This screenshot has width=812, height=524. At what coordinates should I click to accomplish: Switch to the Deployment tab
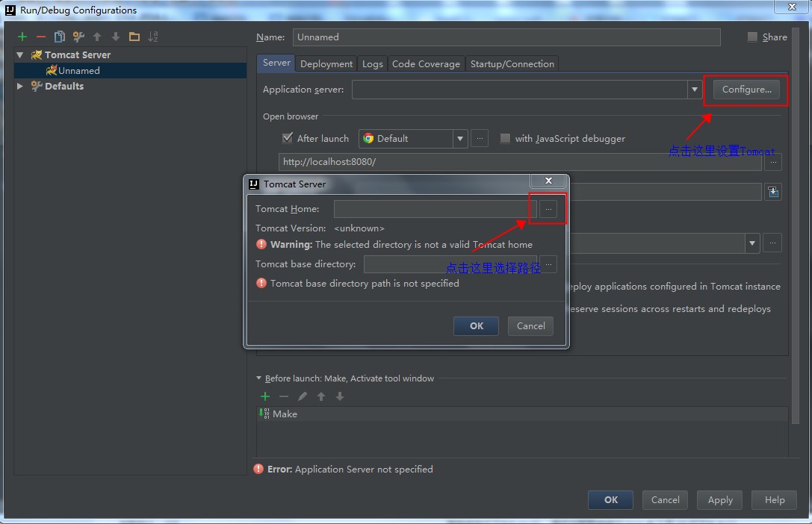point(326,63)
